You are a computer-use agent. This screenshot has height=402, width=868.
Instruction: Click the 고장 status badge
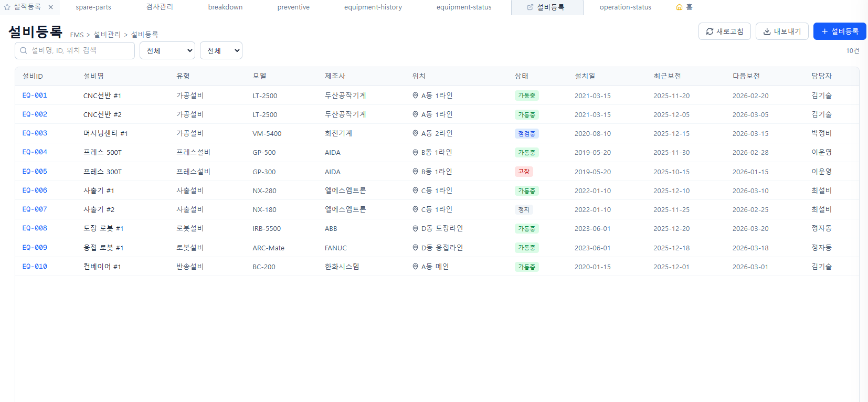coord(524,172)
